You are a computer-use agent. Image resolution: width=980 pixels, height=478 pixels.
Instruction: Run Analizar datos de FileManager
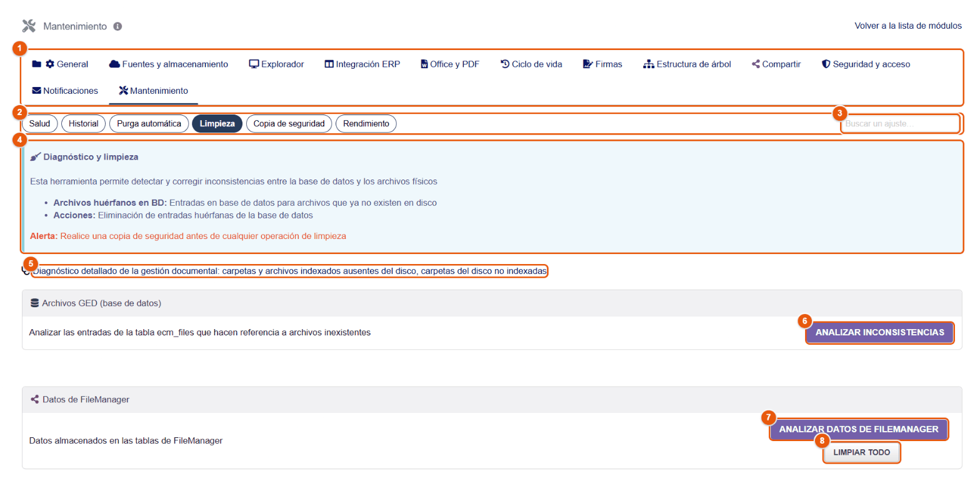pyautogui.click(x=859, y=429)
